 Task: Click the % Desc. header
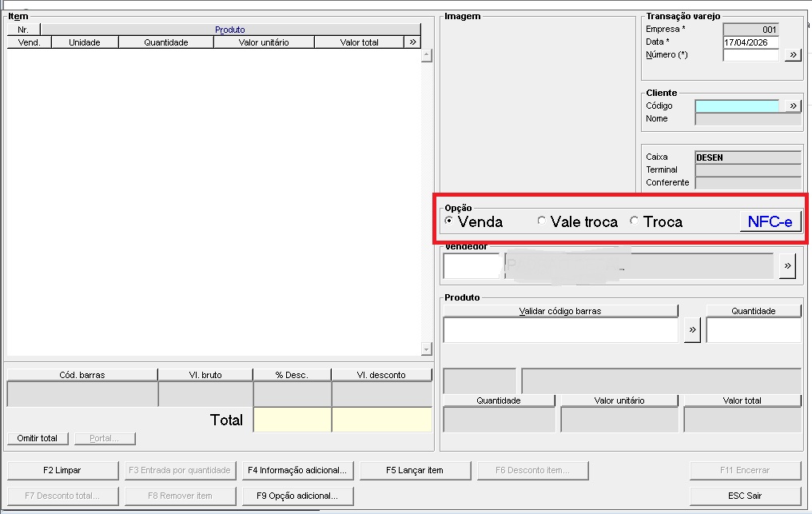[x=292, y=375]
